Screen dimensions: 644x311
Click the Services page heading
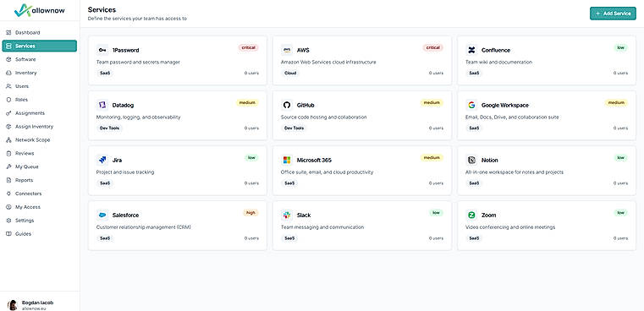tap(102, 9)
